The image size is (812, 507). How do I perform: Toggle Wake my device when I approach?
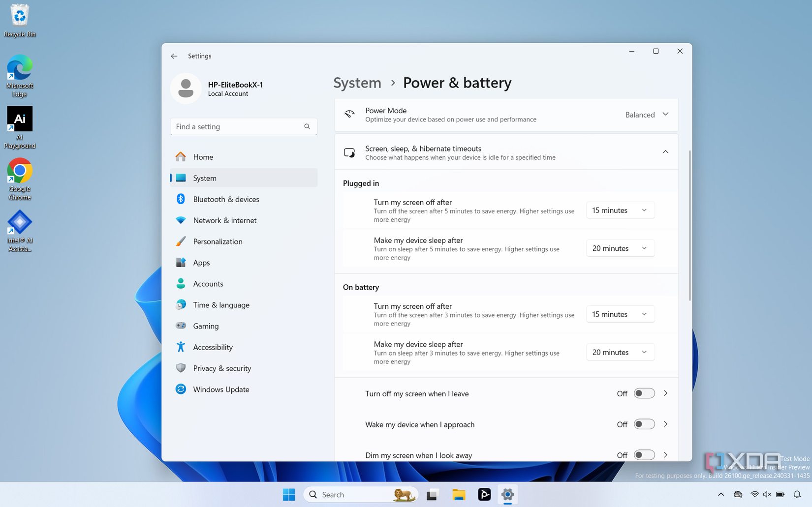[x=644, y=424]
